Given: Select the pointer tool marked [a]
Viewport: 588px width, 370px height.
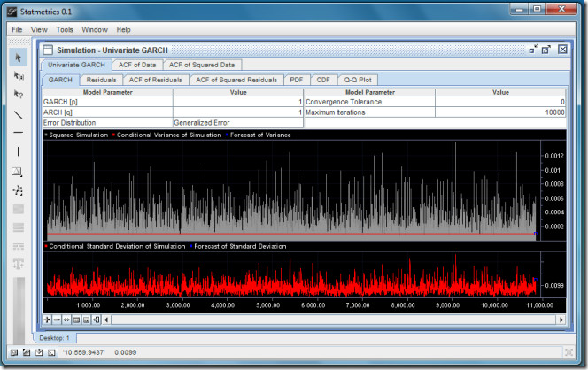Looking at the screenshot, I should click(18, 76).
